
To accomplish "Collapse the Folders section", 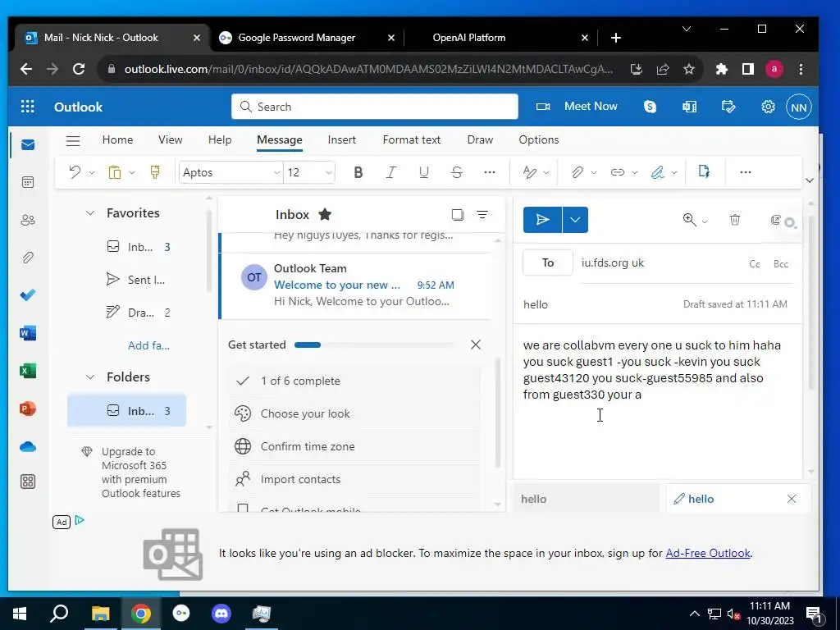I will pos(90,377).
